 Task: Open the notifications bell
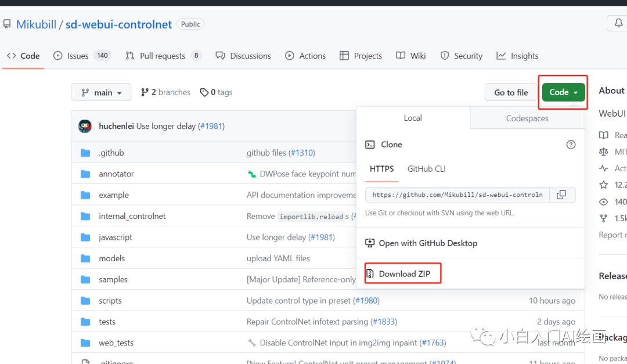(x=618, y=23)
